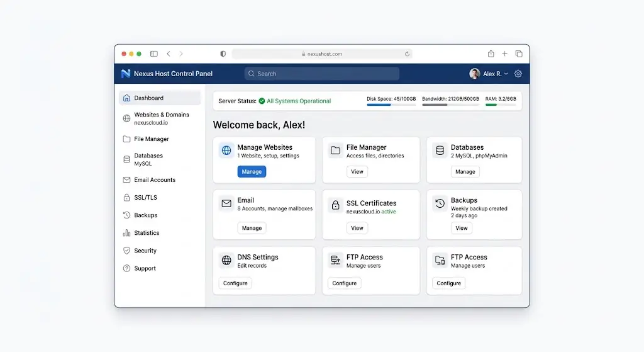Screen dimensions: 644x352
Task: Open File Manager in the sidebar
Action: (x=160, y=139)
